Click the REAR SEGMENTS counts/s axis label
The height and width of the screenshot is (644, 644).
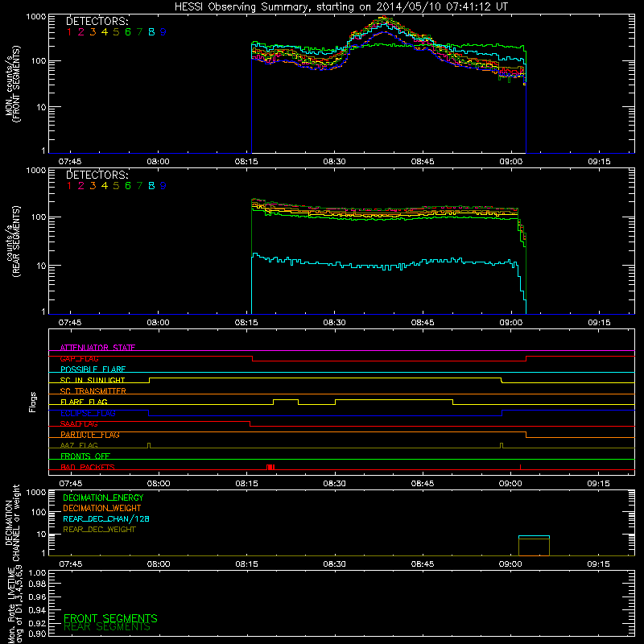point(12,242)
